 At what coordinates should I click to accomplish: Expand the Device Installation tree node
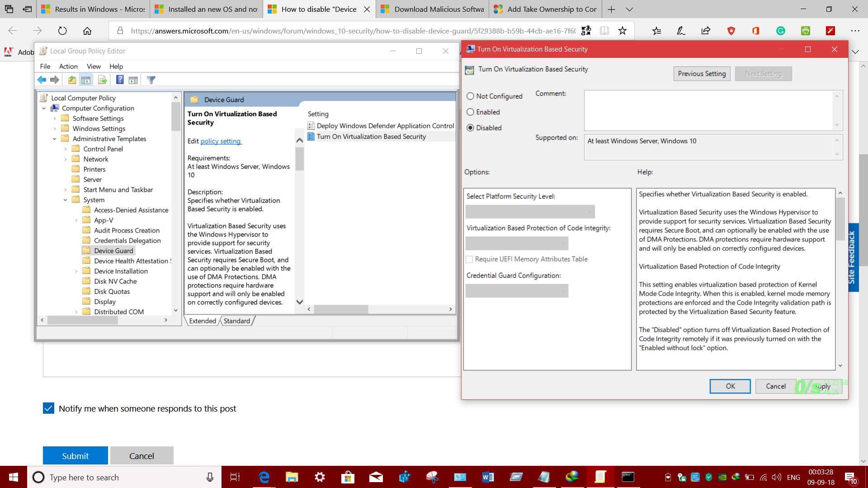tap(75, 271)
